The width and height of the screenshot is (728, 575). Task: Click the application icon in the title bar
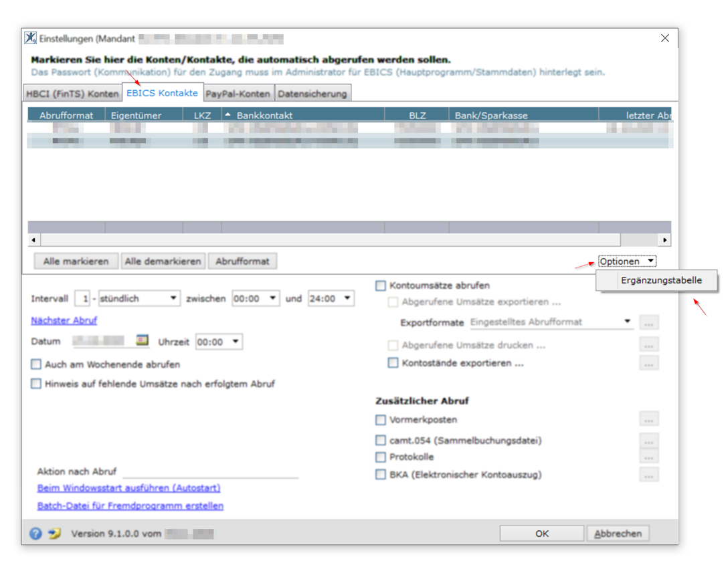(x=31, y=38)
